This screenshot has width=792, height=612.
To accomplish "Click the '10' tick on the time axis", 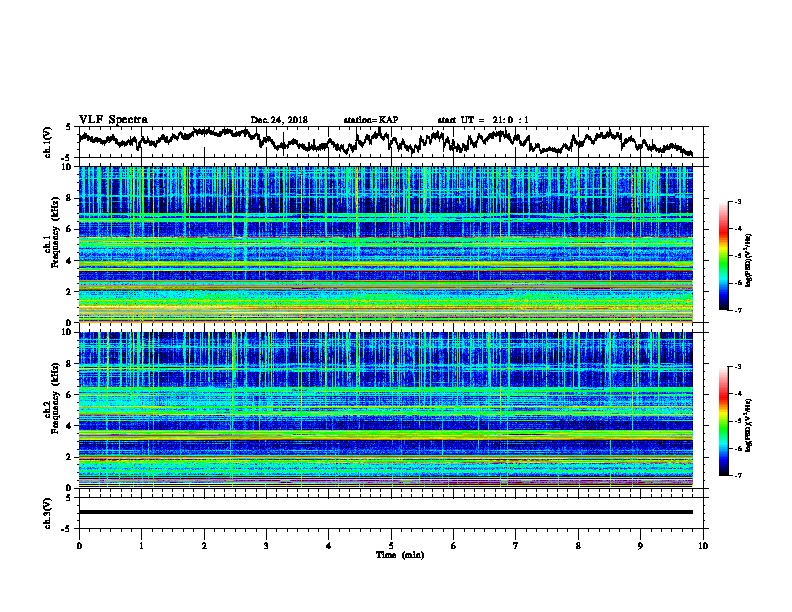I will (x=703, y=546).
